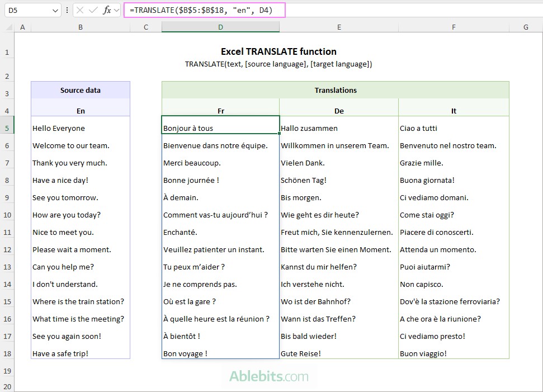Select cell 'Ciao a tutti'
The height and width of the screenshot is (392, 543).
[454, 125]
